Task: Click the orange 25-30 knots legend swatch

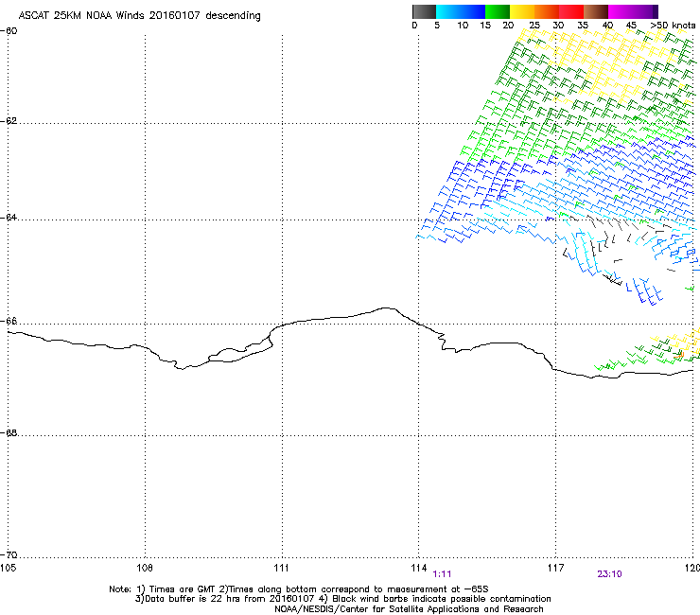Action: click(547, 11)
